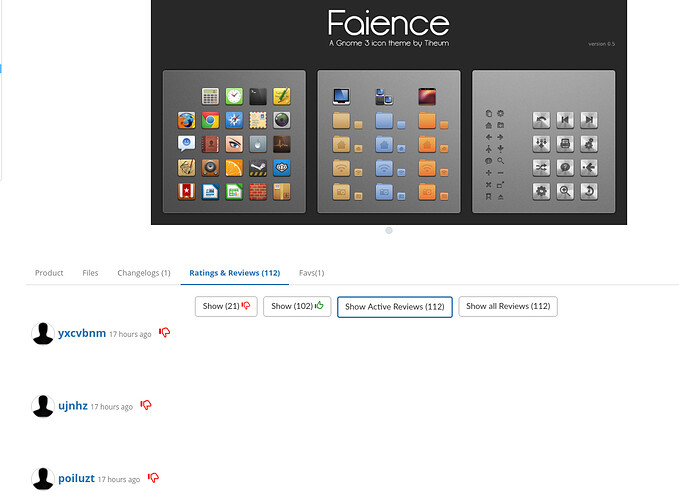Screen dimensions: 679x500
Task: Click thumbs-down icon beside ujnhz's review
Action: pos(146,405)
